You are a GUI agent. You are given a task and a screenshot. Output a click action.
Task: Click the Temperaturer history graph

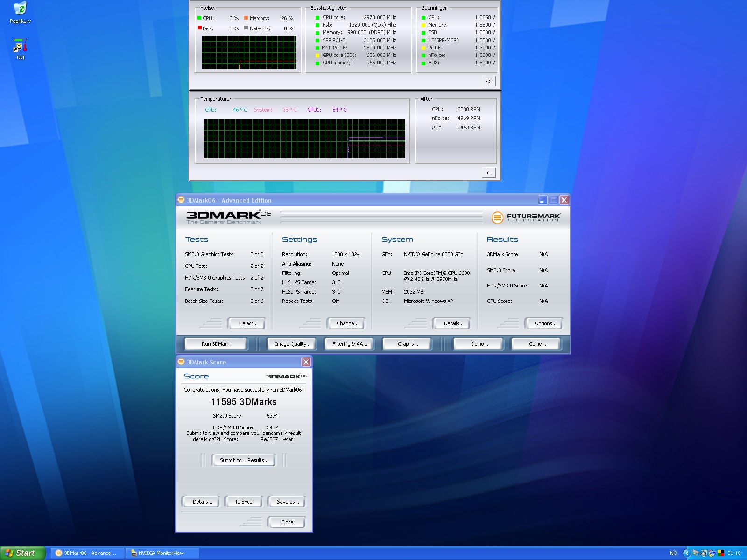(304, 139)
